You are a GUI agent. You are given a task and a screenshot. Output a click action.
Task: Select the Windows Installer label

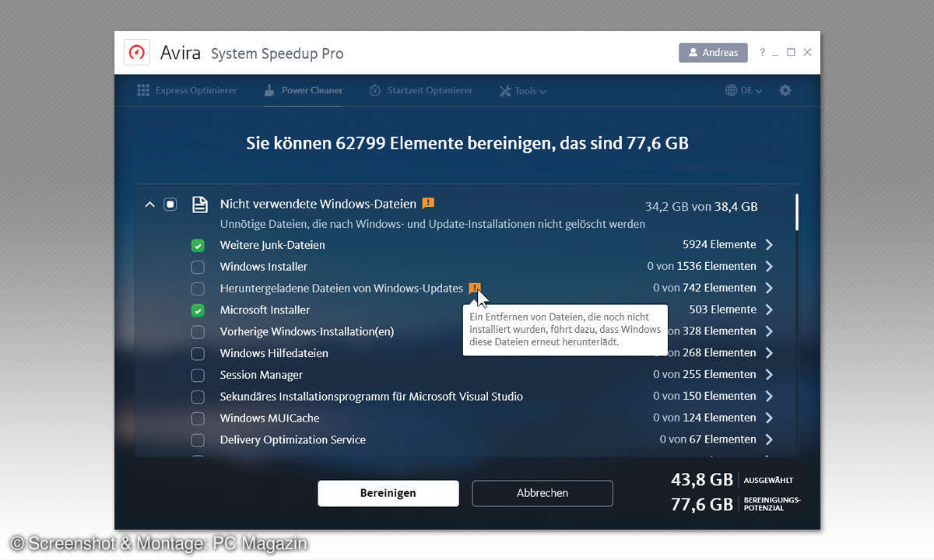(x=264, y=267)
